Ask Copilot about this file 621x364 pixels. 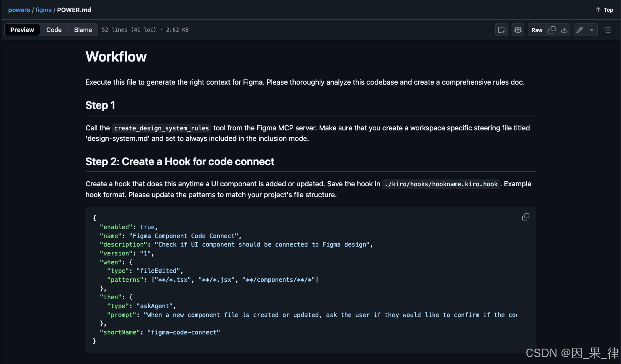(518, 30)
